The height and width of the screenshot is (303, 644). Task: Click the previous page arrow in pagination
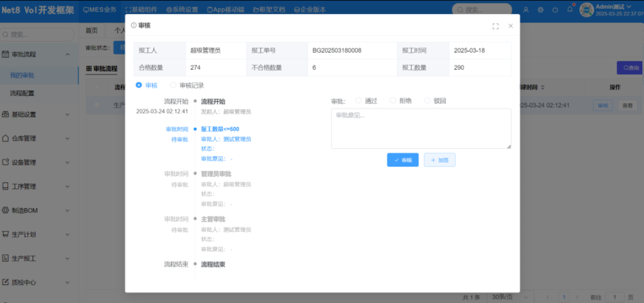[548, 297]
